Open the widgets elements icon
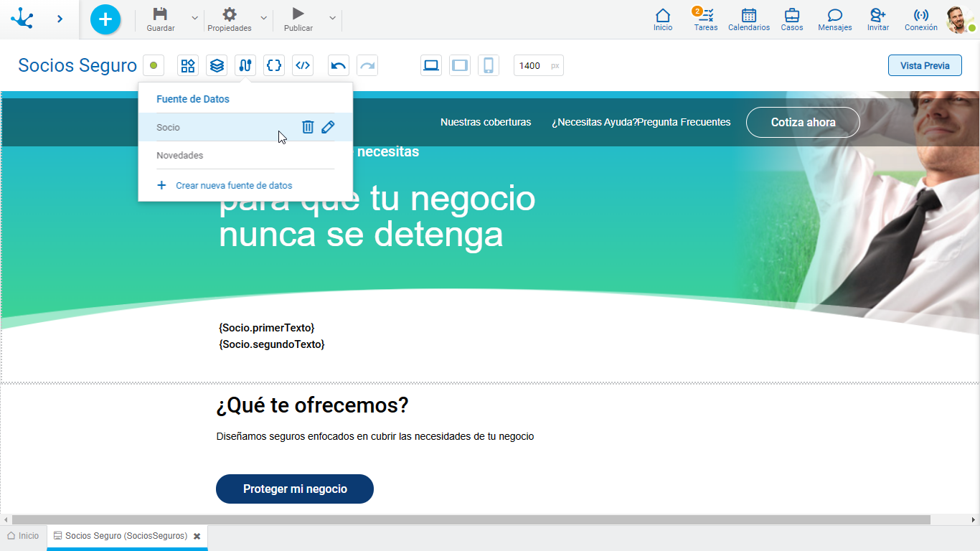Image resolution: width=980 pixels, height=551 pixels. 188,65
